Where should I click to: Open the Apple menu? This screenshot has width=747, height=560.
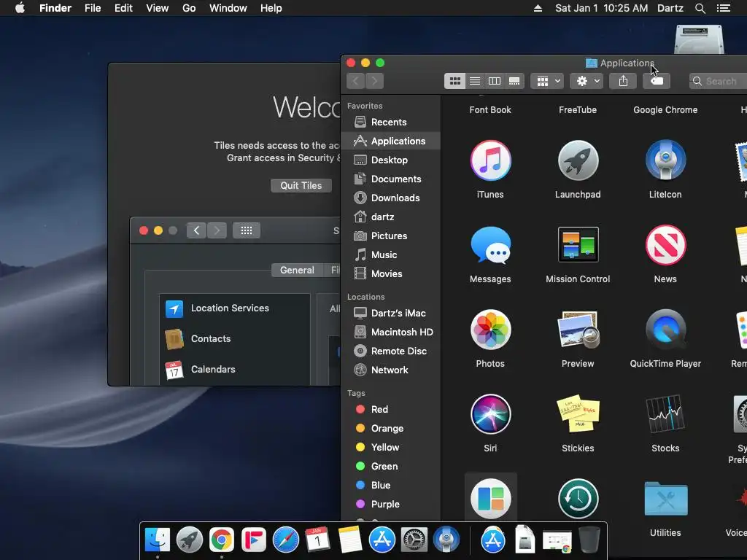[x=20, y=8]
